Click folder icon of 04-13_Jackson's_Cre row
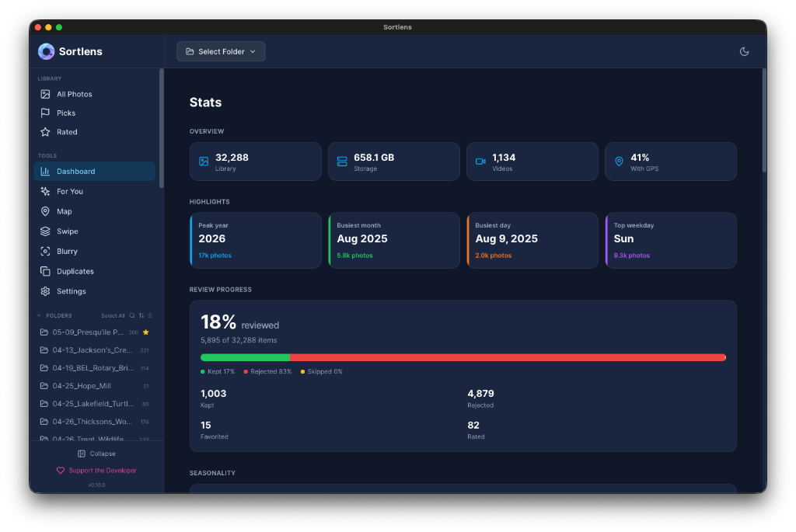The width and height of the screenshot is (796, 532). [44, 350]
